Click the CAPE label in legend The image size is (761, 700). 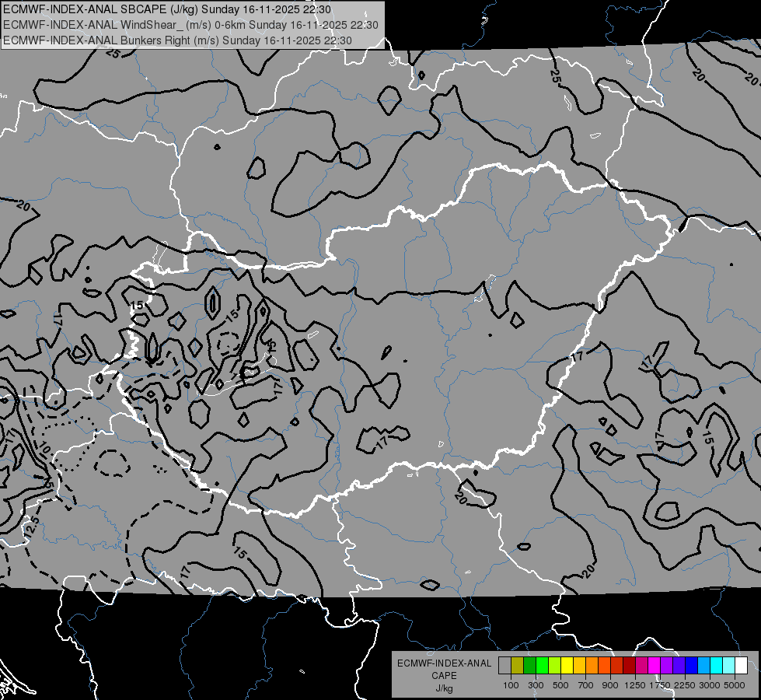pos(444,676)
